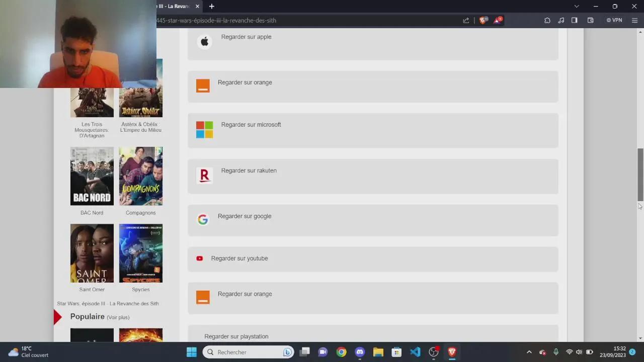Viewport: 644px width, 362px height.
Task: Click the Rakuten logo icon
Action: tap(204, 175)
